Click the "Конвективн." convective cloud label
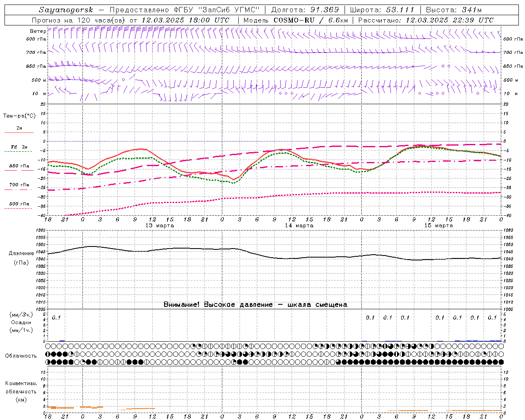The height and width of the screenshot is (420, 525). coord(21,383)
